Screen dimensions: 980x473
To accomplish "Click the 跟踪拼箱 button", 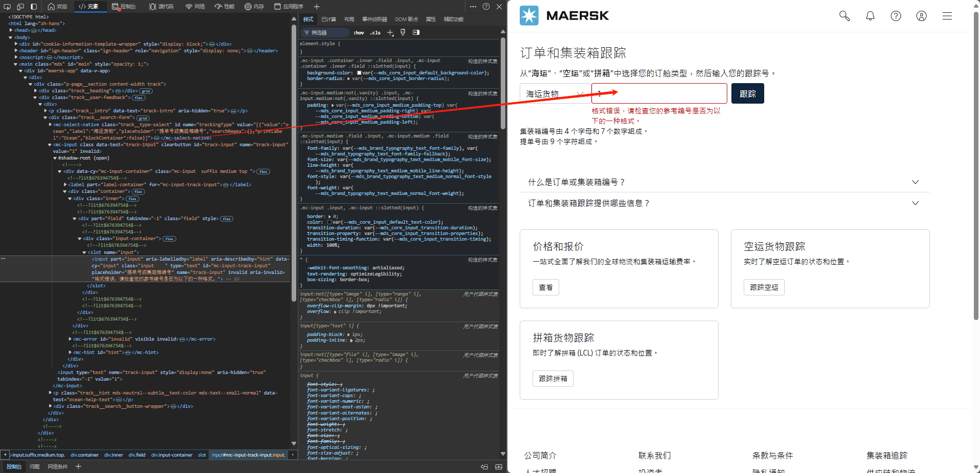I will (553, 379).
